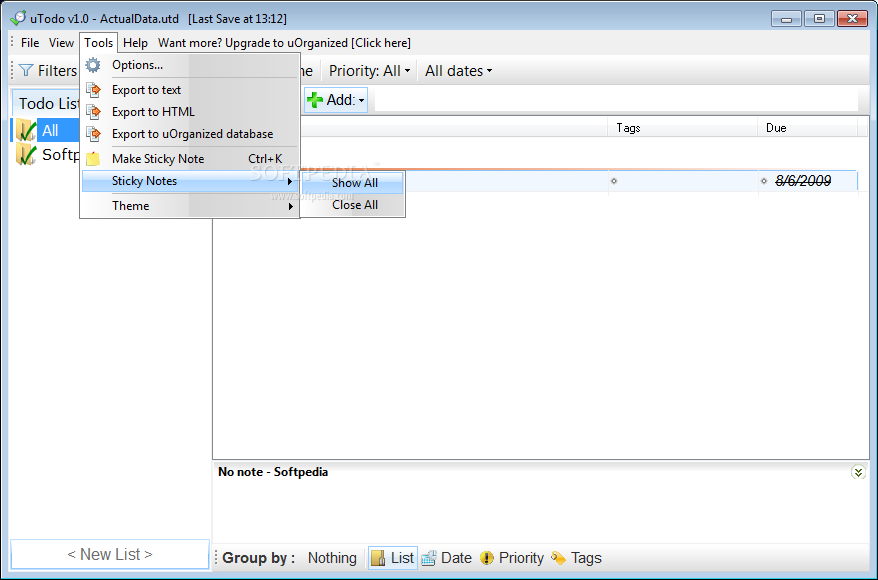Sort by the Due column header
878x580 pixels.
tap(807, 128)
